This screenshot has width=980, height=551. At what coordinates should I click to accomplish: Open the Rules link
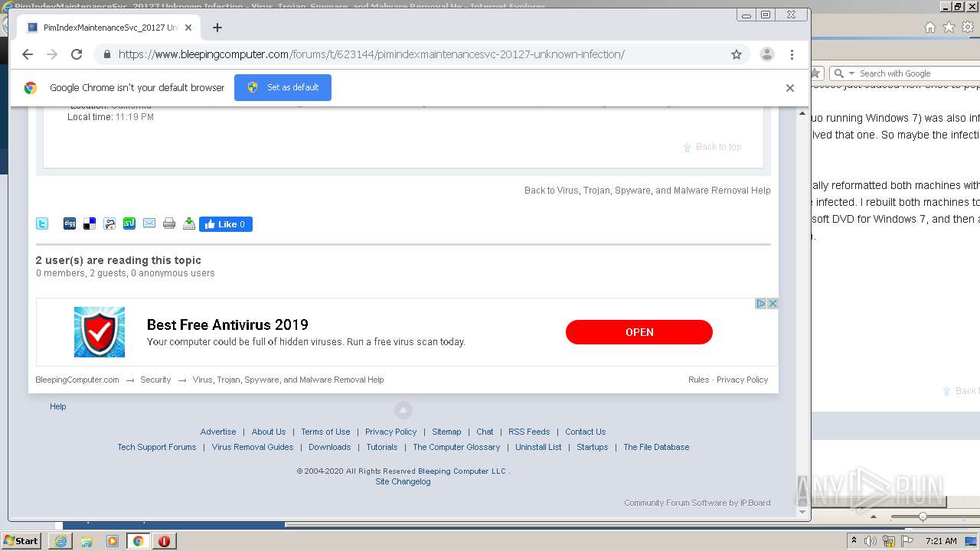point(698,380)
